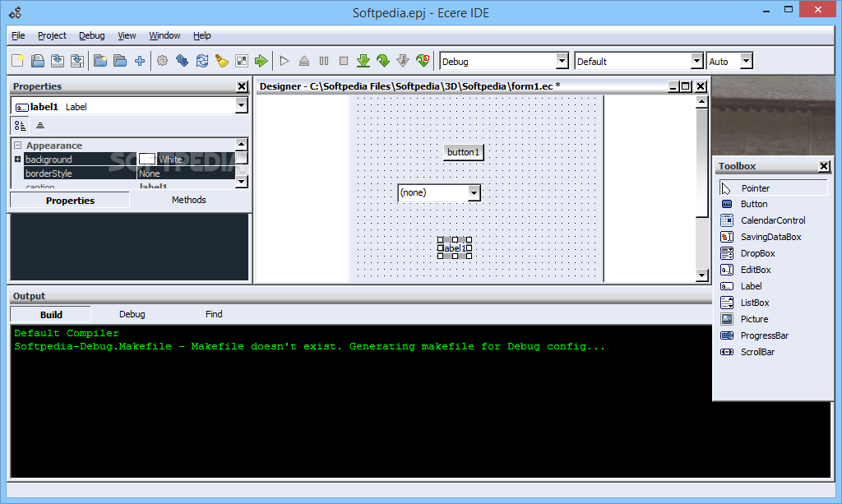Click the checkered squares toolbar icon
Viewport: 842px width, 504px height.
(x=242, y=61)
